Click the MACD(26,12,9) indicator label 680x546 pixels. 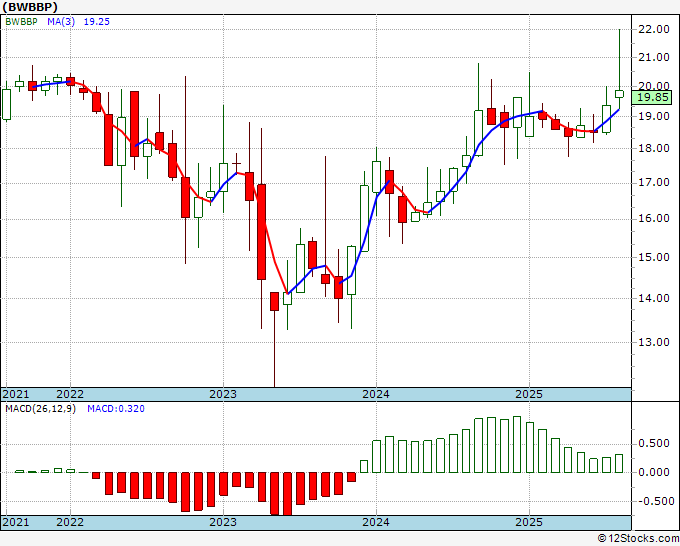point(40,409)
